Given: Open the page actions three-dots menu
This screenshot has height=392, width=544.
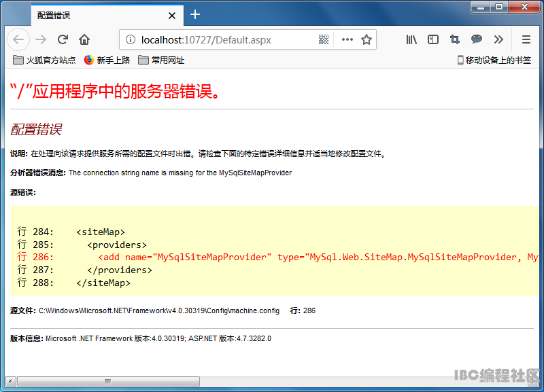Looking at the screenshot, I should [x=347, y=39].
